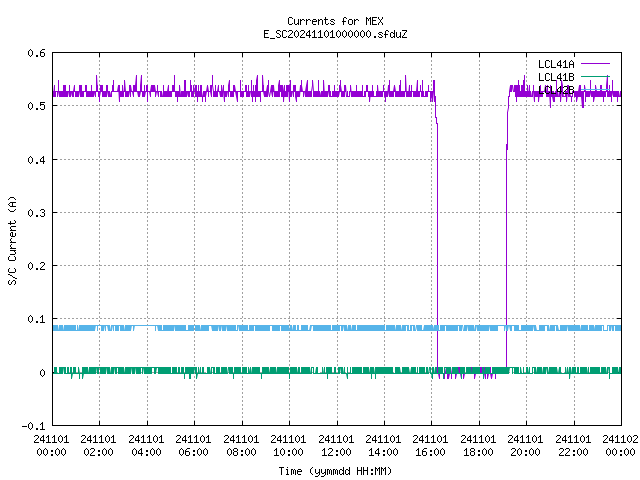Click the y-axis tick value 0.3
Screen dimensions: 640x480
pyautogui.click(x=36, y=213)
